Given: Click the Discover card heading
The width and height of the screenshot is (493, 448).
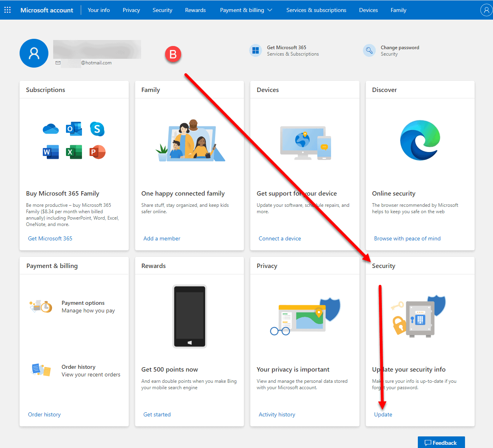Looking at the screenshot, I should 385,90.
